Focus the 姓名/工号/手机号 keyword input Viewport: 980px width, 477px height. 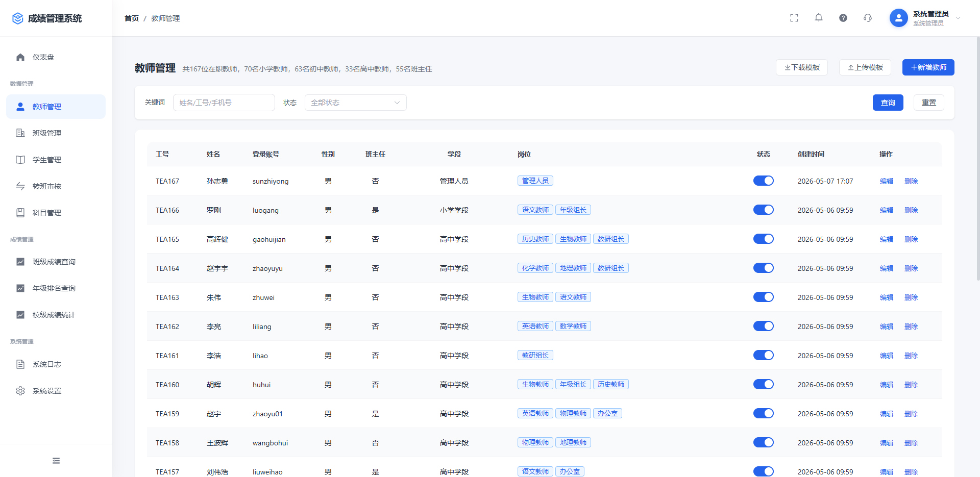[224, 103]
